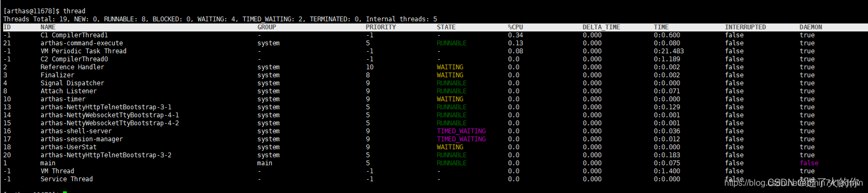Click the STATE column header
The image size is (868, 193).
[x=446, y=27]
